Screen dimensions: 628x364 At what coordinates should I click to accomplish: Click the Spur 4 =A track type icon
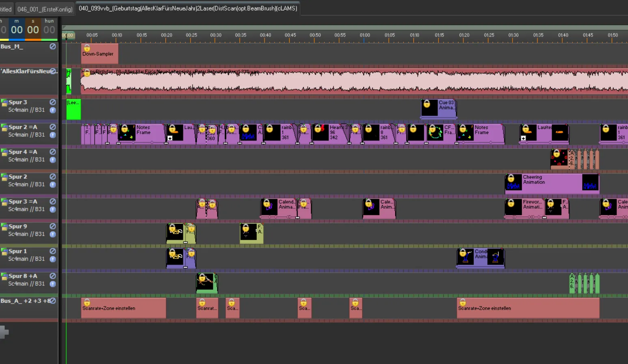[4, 152]
